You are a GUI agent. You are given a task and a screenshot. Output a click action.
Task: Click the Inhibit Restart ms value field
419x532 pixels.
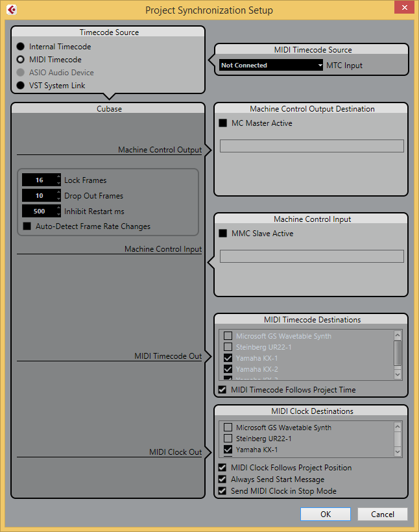tap(40, 211)
